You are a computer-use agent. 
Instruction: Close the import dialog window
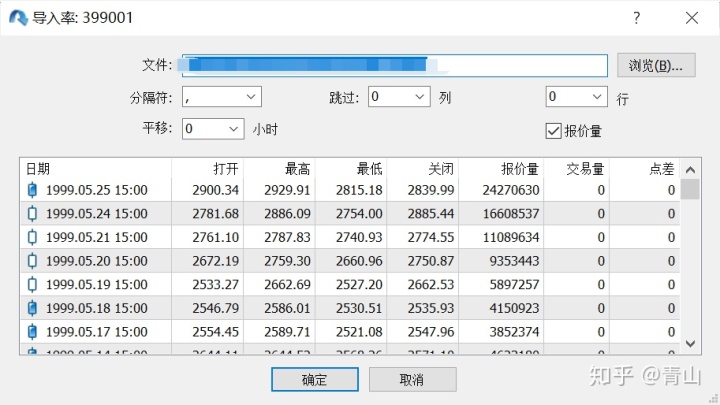tap(692, 18)
